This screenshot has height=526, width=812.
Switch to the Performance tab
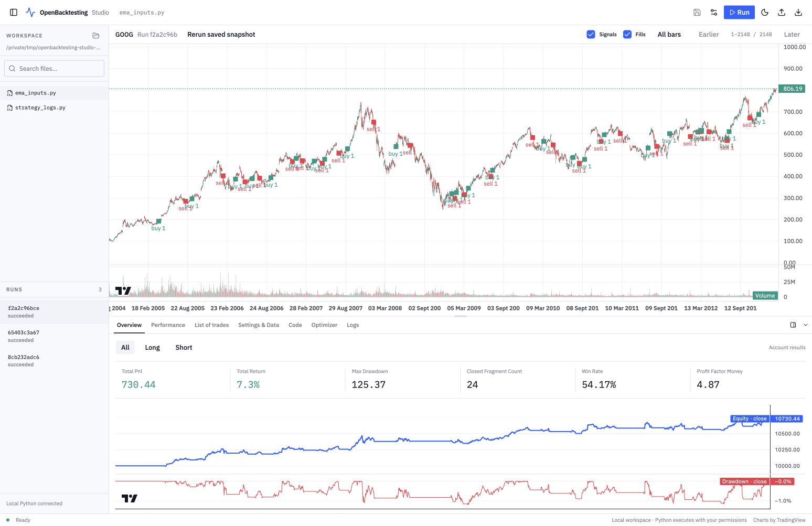[x=168, y=325]
